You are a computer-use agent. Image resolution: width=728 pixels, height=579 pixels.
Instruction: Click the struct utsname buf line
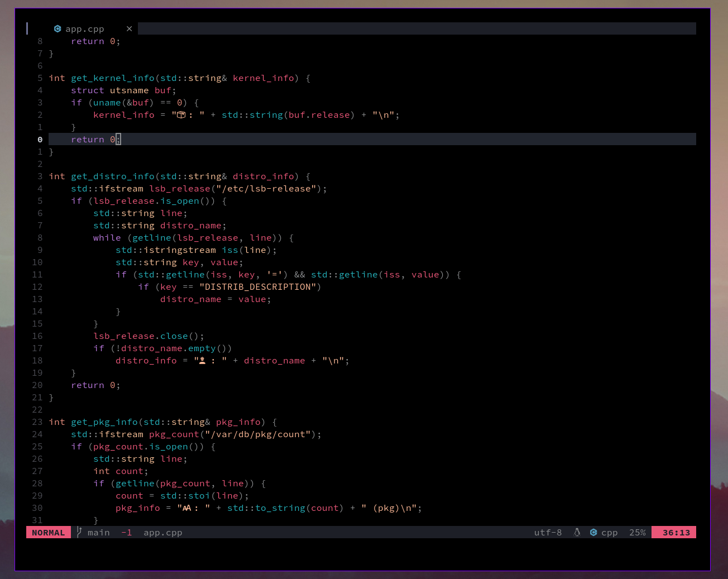coord(124,90)
